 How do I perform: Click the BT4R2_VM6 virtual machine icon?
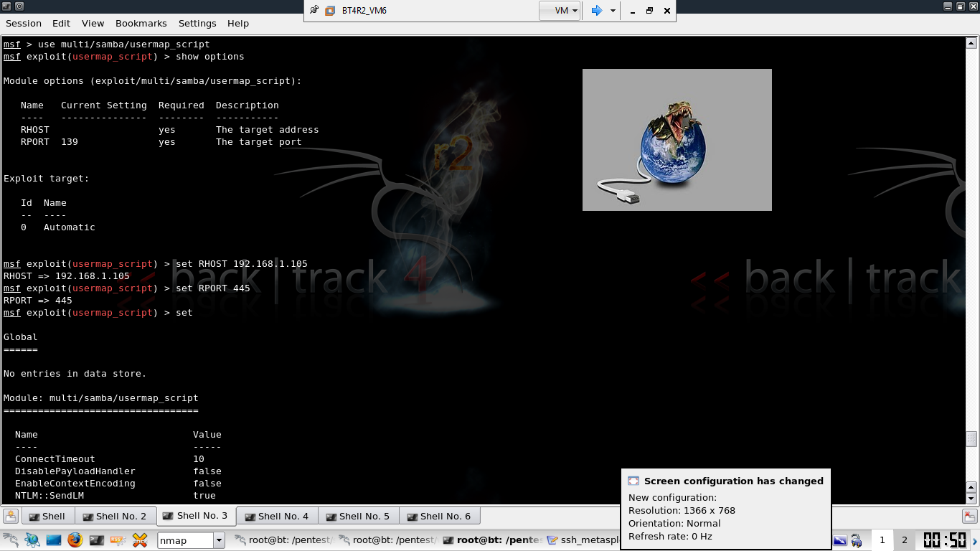(x=330, y=10)
